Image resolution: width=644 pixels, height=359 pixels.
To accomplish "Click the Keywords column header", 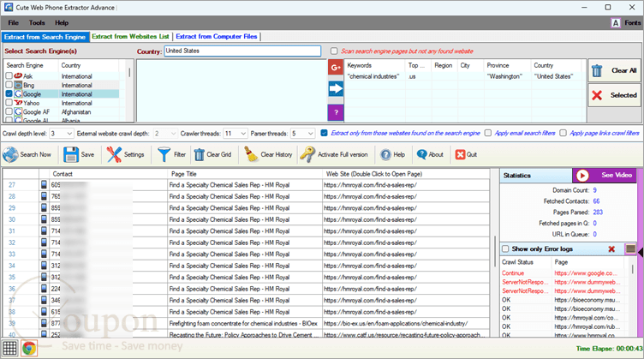I will click(374, 65).
